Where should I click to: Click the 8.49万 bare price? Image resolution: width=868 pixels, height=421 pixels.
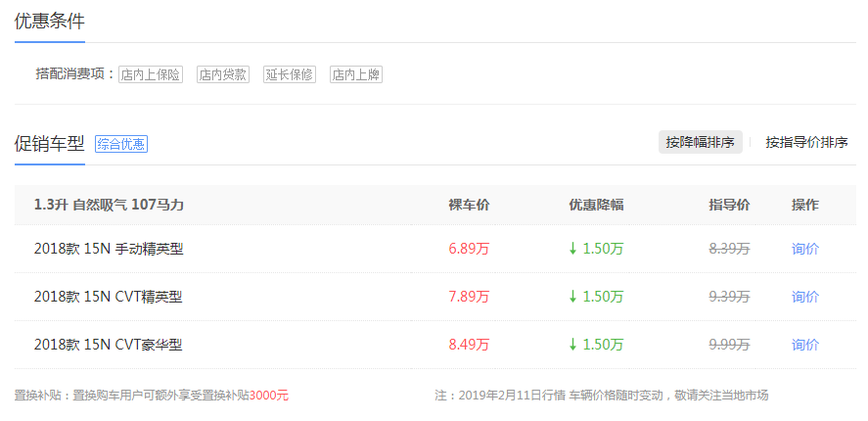coord(469,345)
